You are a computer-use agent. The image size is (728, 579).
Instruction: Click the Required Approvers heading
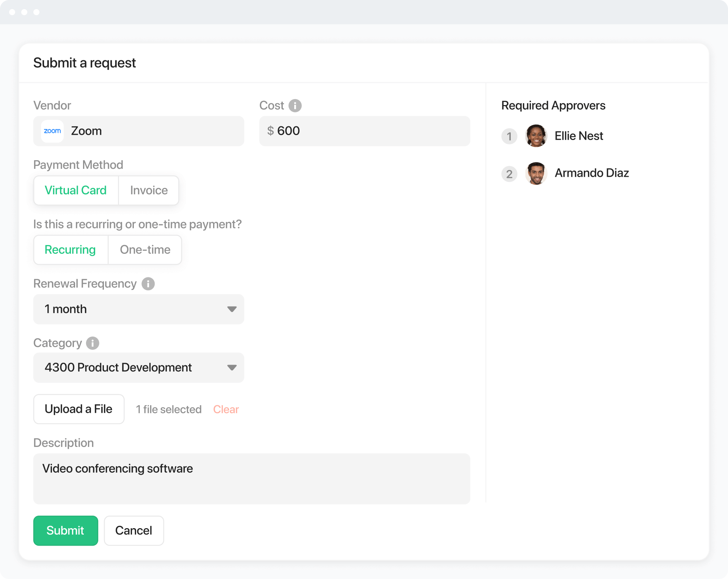553,105
